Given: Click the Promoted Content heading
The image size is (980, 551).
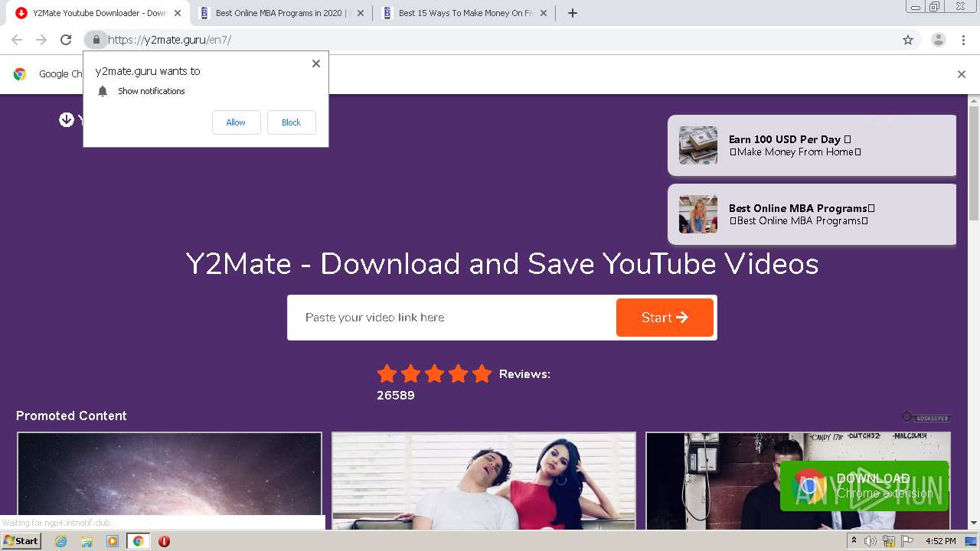Looking at the screenshot, I should point(71,416).
